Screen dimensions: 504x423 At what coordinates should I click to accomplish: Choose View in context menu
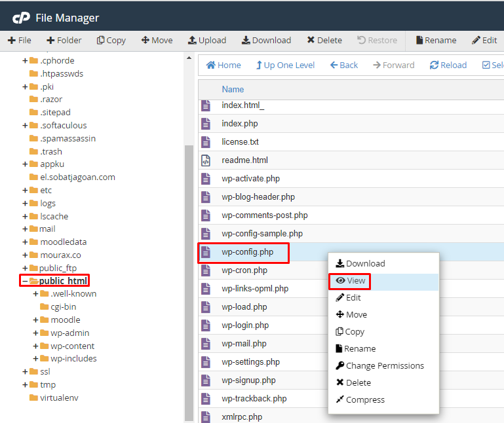coord(383,281)
